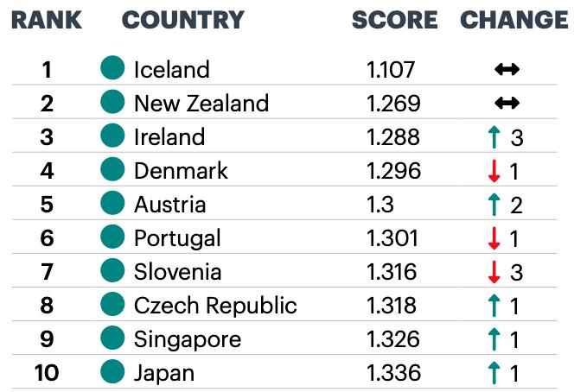This screenshot has width=574, height=392.
Task: Select rank number 10 in Japan's row
Action: [47, 373]
